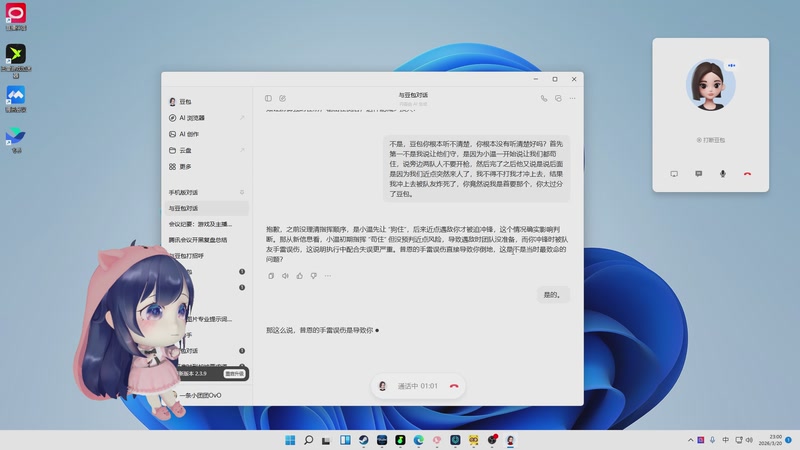The image size is (800, 450).
Task: Open 更多 in the sidebar
Action: pyautogui.click(x=207, y=167)
